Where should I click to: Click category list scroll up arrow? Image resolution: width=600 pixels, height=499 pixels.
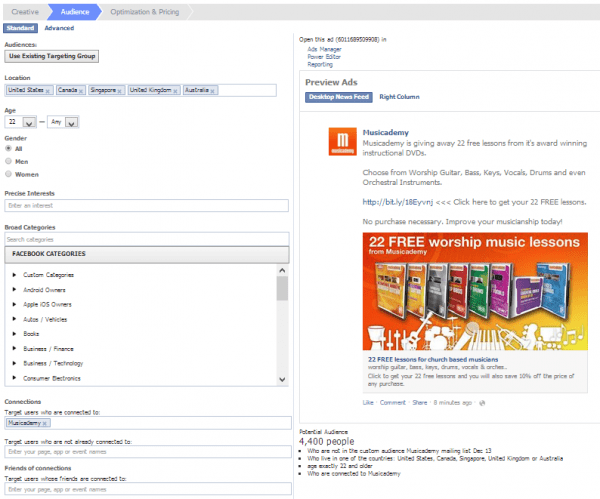click(282, 270)
